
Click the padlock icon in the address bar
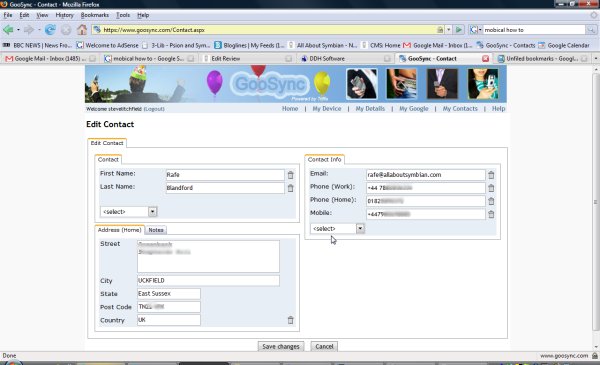tap(440, 29)
